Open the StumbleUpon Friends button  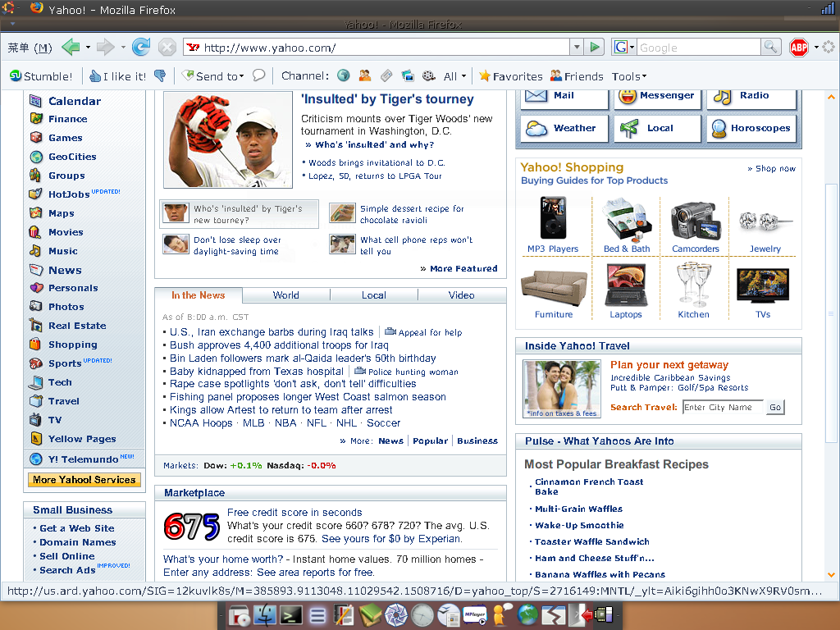click(x=577, y=76)
